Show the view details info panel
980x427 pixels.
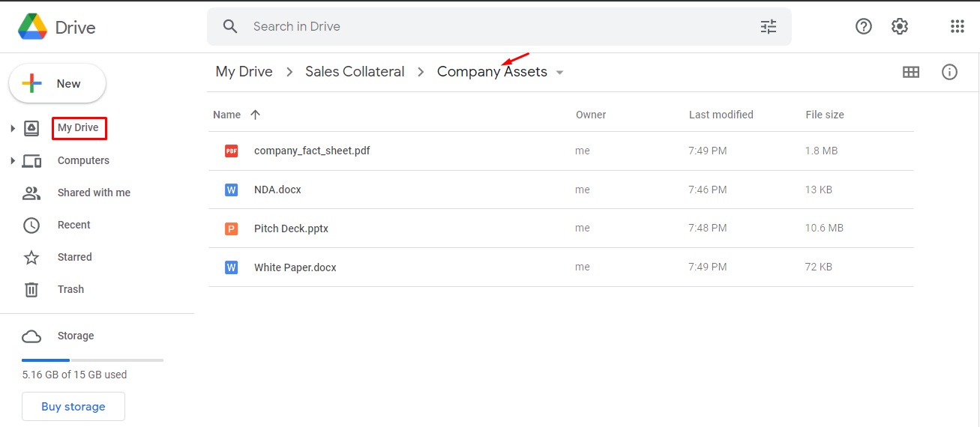click(949, 72)
